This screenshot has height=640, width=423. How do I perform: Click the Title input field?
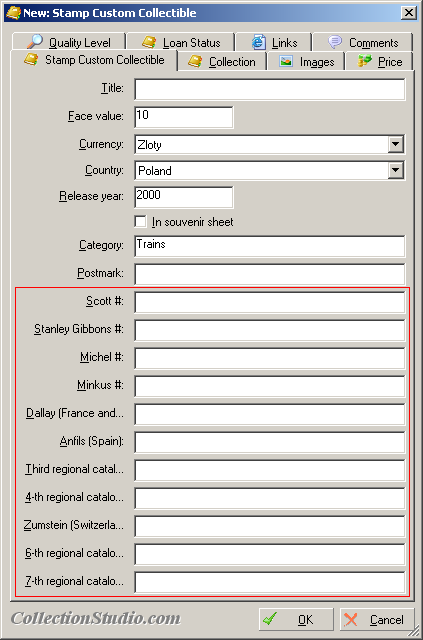tap(270, 89)
